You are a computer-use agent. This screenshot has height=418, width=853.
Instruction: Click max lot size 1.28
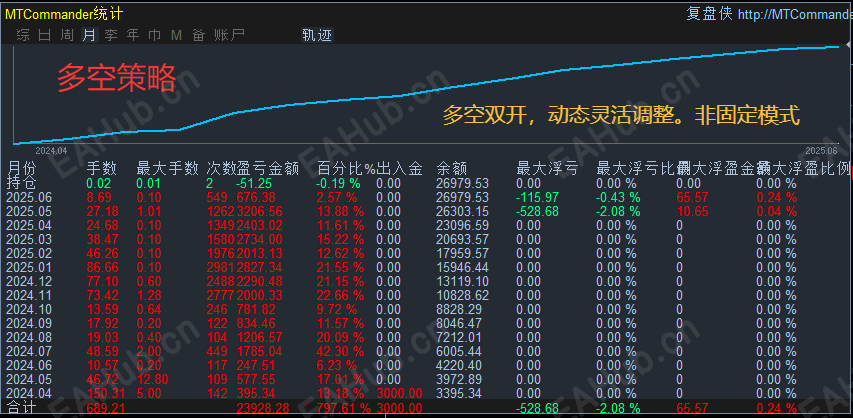point(149,295)
